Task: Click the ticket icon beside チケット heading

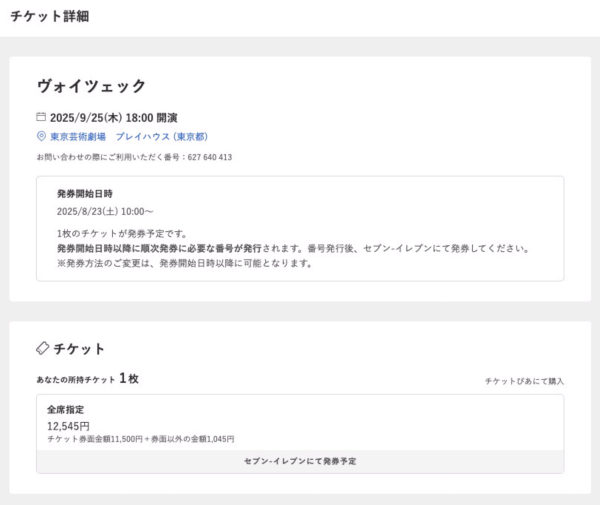Action: (x=42, y=348)
